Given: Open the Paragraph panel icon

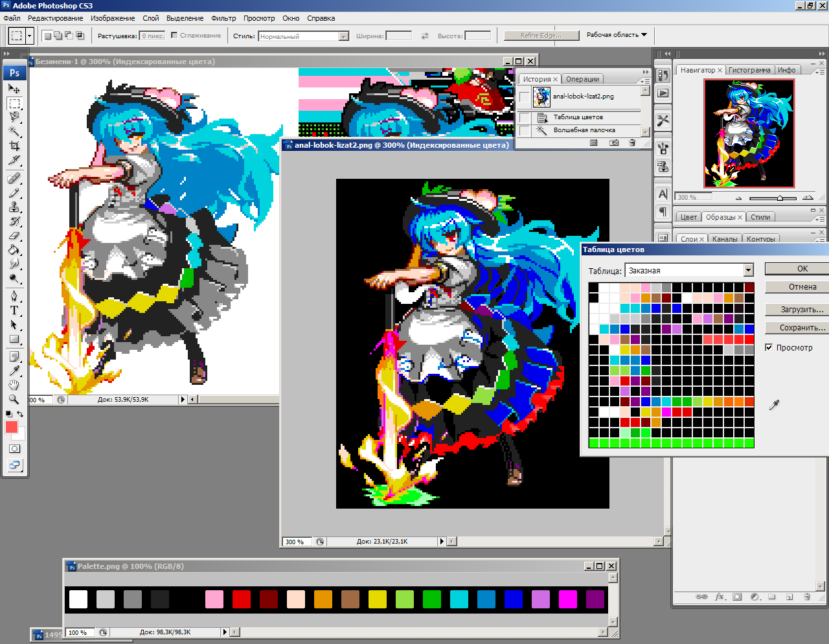Looking at the screenshot, I should click(663, 212).
